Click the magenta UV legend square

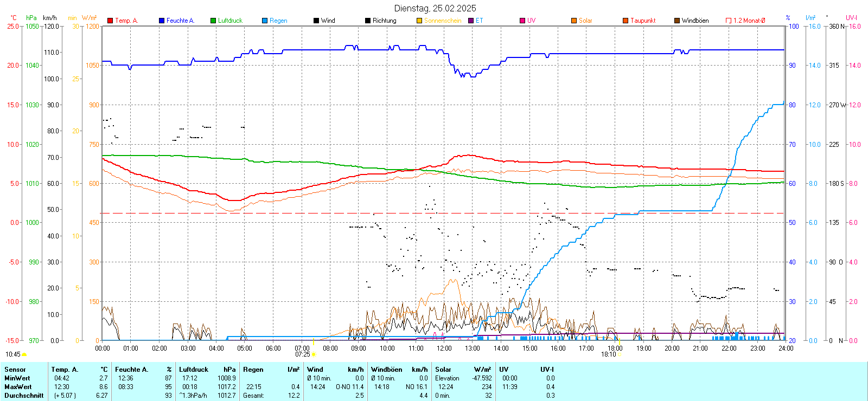pos(522,21)
